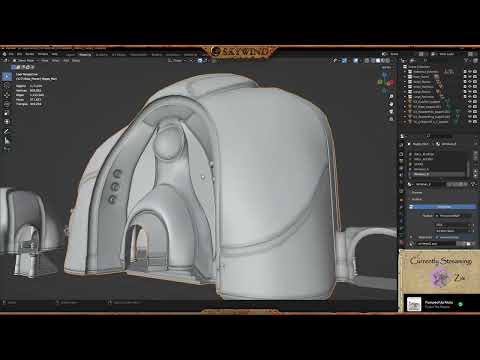
Task: Select the highlighted material slot in list
Action: point(437,174)
